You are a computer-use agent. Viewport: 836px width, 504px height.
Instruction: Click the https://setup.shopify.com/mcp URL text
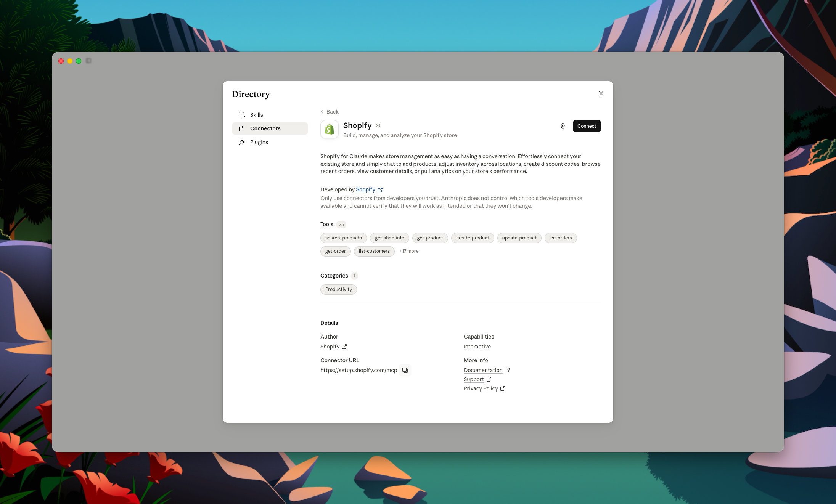359,370
